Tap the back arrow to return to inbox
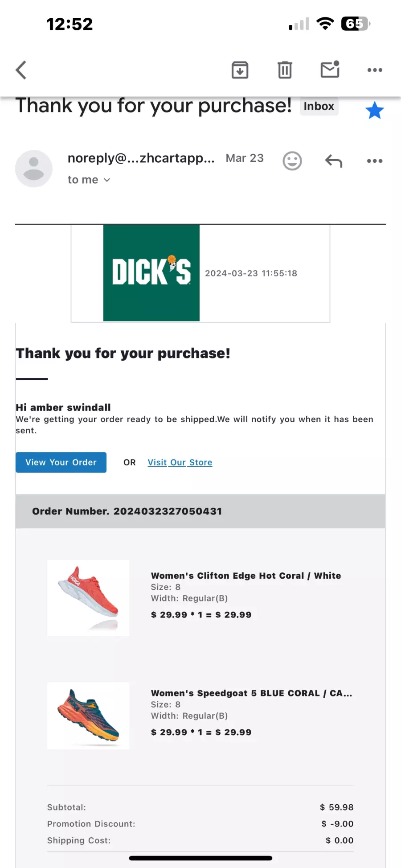The height and width of the screenshot is (868, 401). (21, 70)
